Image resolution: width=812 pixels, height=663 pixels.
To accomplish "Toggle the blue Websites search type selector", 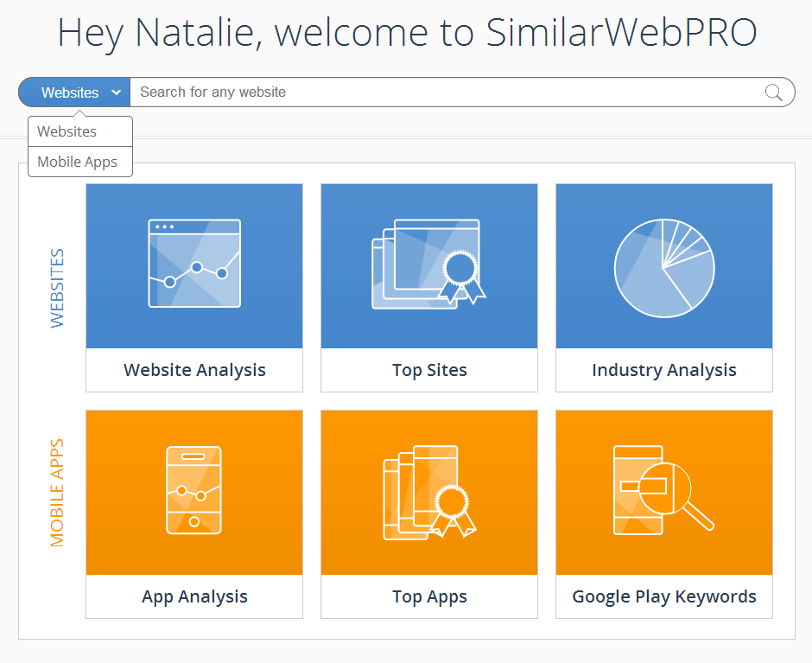I will click(74, 92).
